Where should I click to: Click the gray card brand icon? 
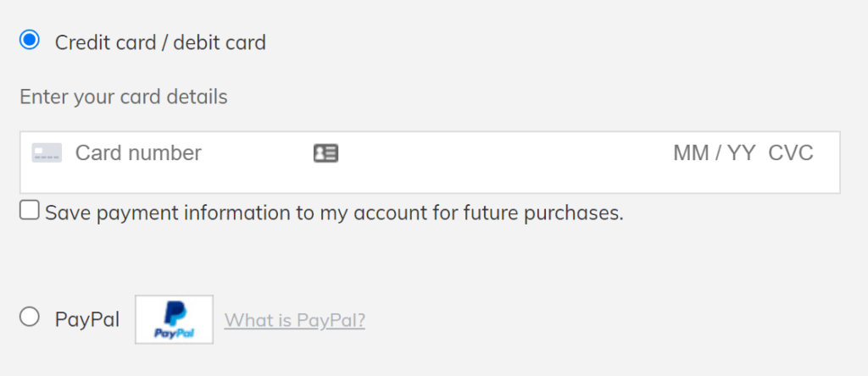tap(47, 153)
